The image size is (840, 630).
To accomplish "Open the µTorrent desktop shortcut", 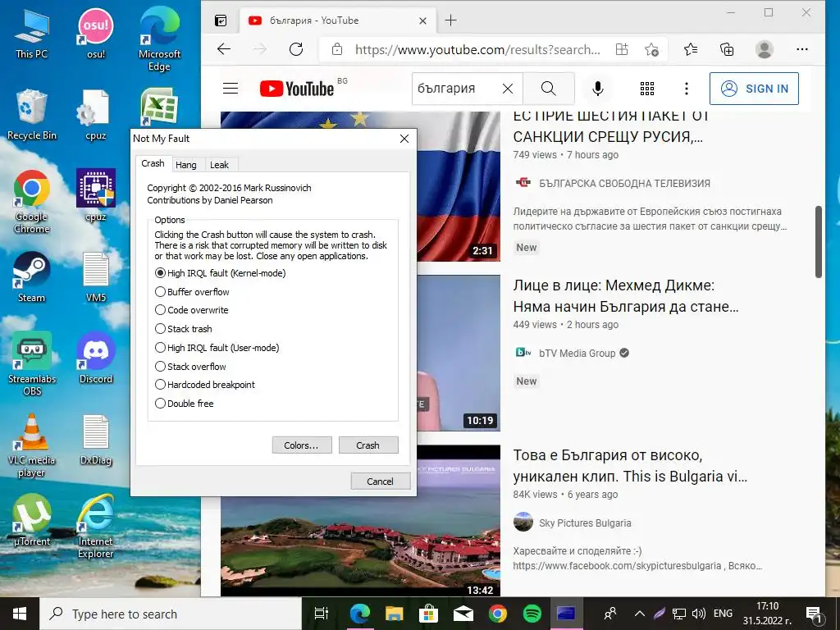I will 32,521.
